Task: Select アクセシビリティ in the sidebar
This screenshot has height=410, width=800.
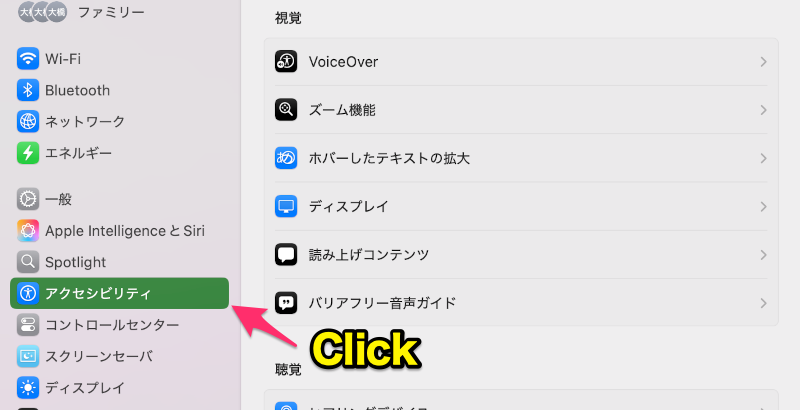Action: (119, 293)
